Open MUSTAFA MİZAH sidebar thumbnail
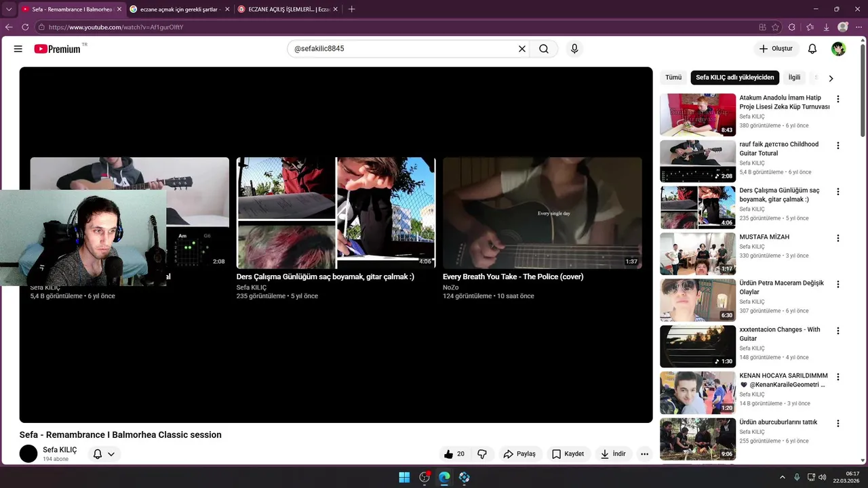The height and width of the screenshot is (488, 868). click(698, 253)
